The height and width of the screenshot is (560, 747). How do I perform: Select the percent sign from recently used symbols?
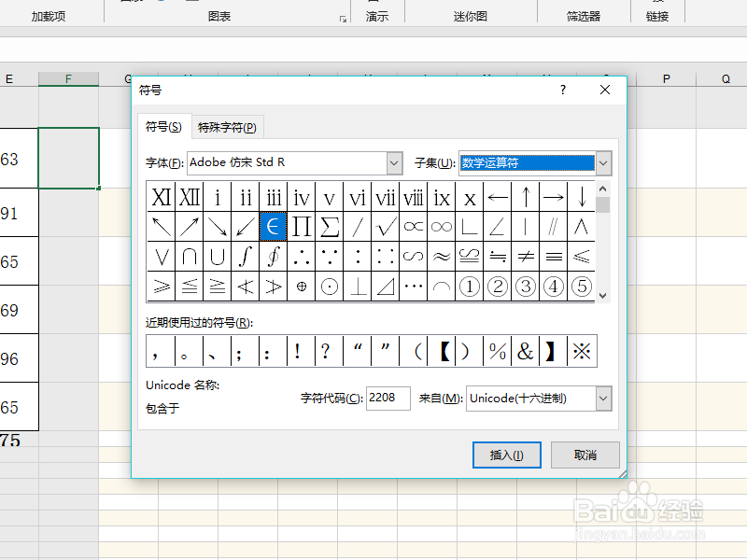497,350
